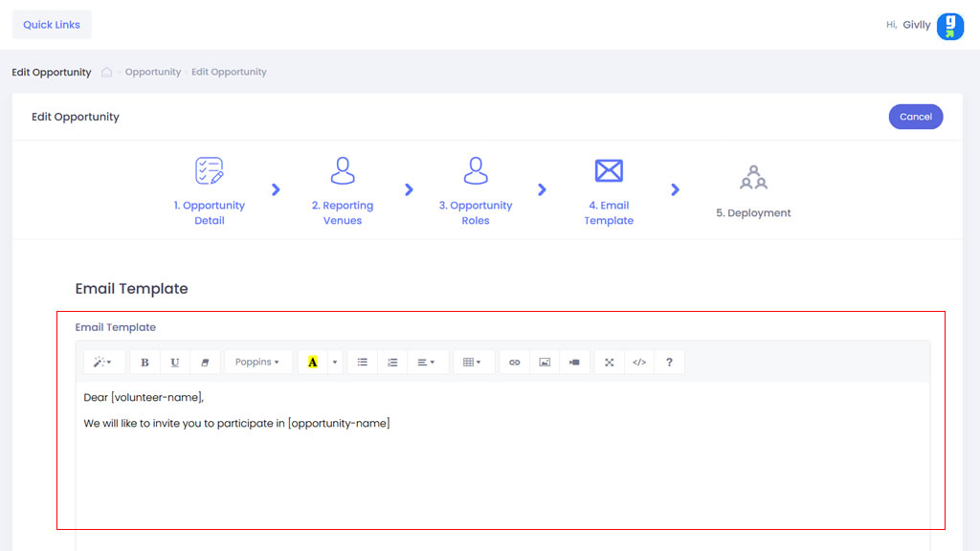This screenshot has width=980, height=551.
Task: Go to the 1. Opportunity Detail step
Action: point(210,192)
